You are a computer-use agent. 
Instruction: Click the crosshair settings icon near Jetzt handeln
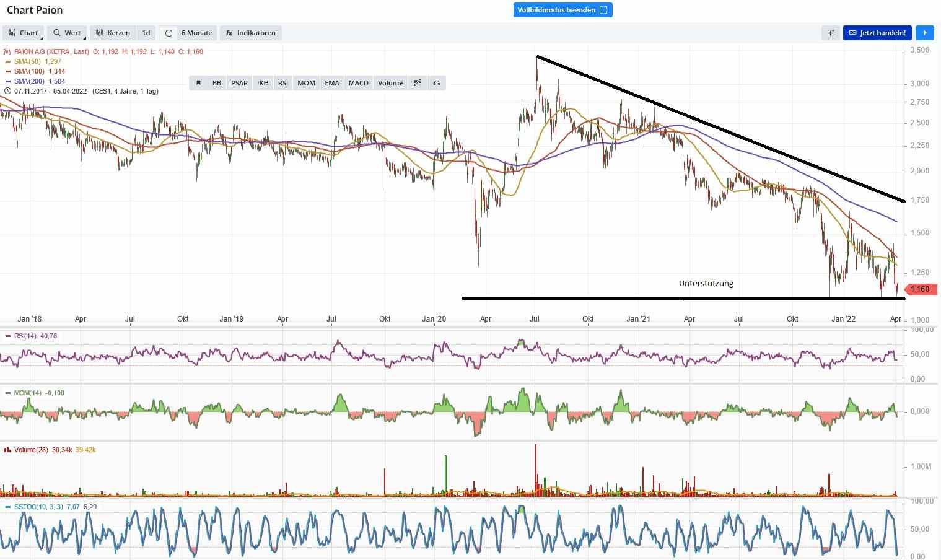pos(831,33)
